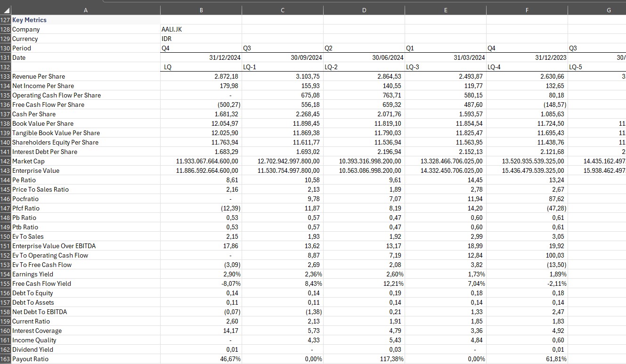Click the Select All corner triangle
Screen dimensions: 626x364
click(6, 10)
